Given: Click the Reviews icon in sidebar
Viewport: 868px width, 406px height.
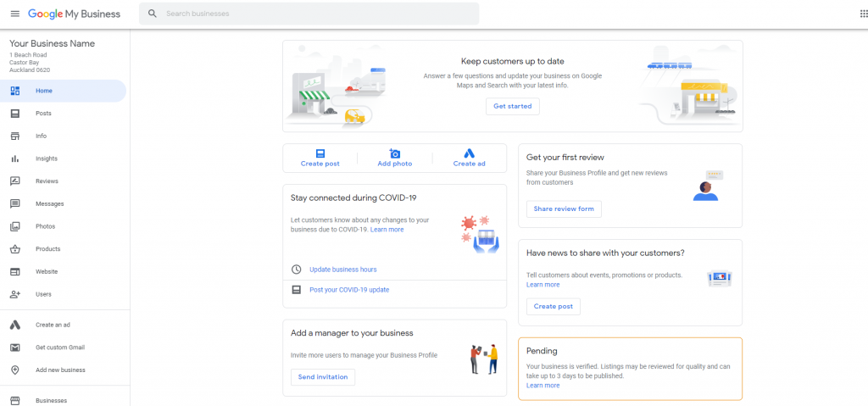Looking at the screenshot, I should (15, 181).
